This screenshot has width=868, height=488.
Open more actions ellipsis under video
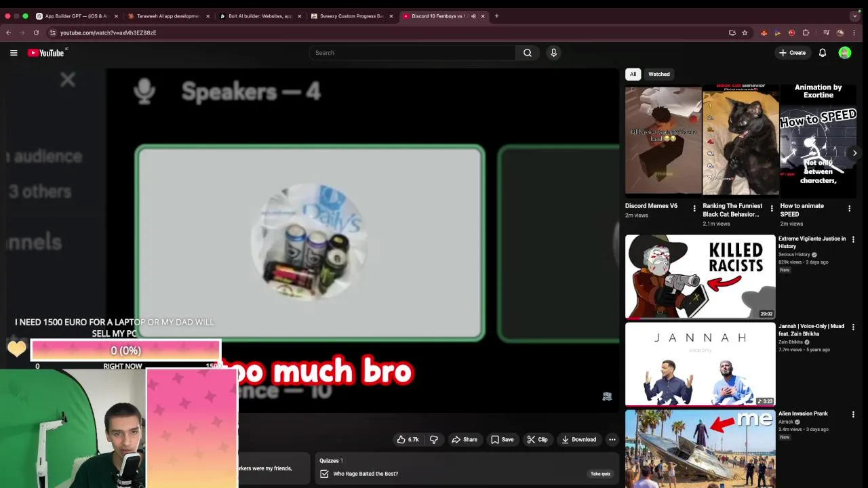(x=612, y=439)
